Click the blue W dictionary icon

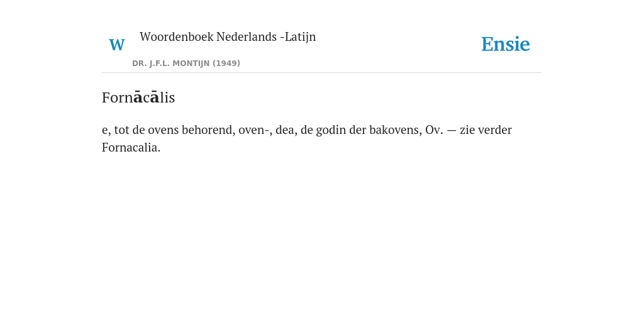pyautogui.click(x=117, y=45)
